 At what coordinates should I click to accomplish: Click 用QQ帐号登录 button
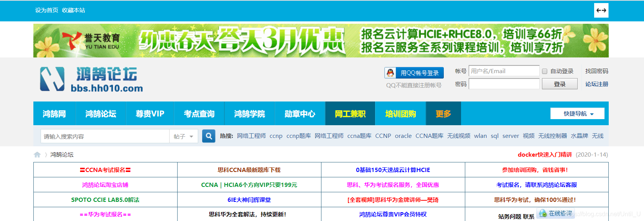tap(414, 73)
